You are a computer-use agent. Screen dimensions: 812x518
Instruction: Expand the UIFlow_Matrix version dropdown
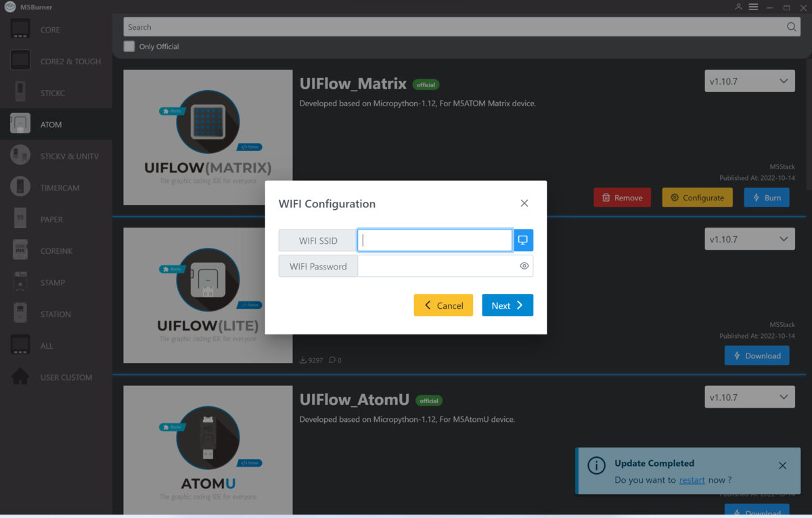750,81
